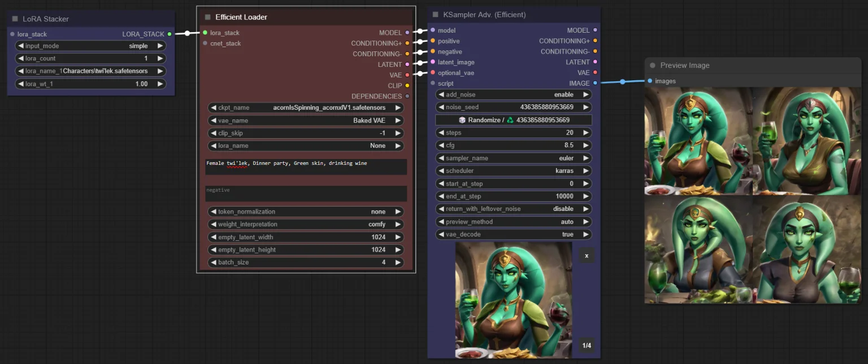
Task: Click the 1/4 image counter button
Action: 587,345
